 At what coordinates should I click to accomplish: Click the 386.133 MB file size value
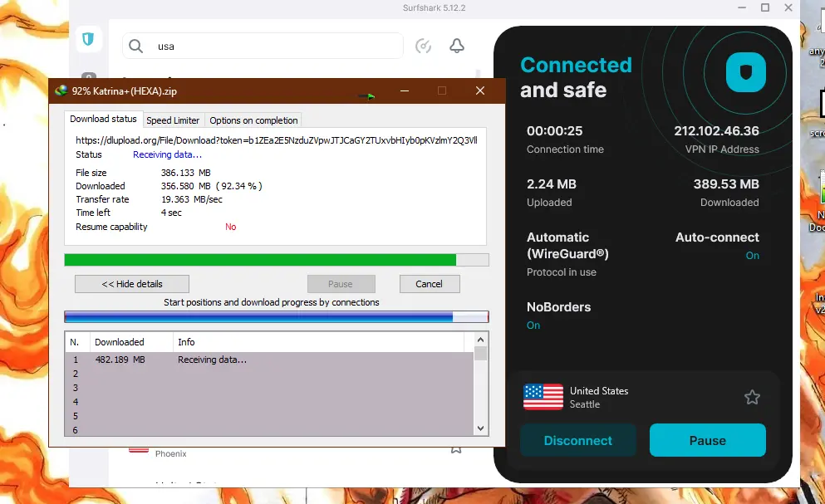(x=186, y=173)
